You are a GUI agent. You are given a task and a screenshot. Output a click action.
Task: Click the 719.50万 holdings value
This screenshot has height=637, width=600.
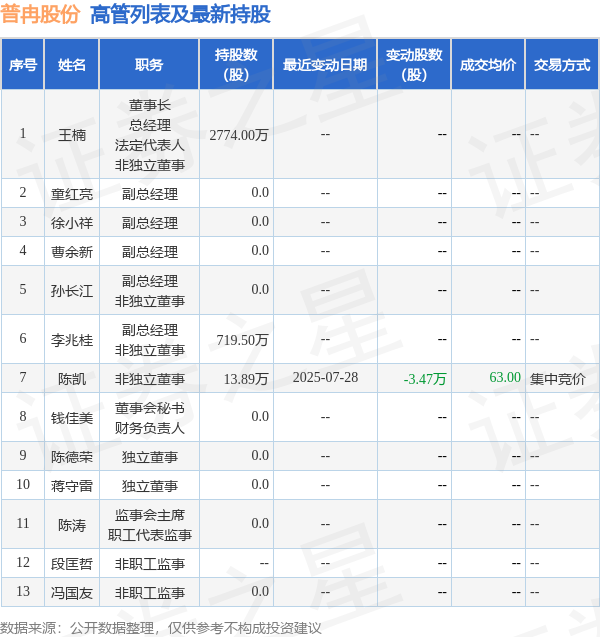tap(242, 340)
